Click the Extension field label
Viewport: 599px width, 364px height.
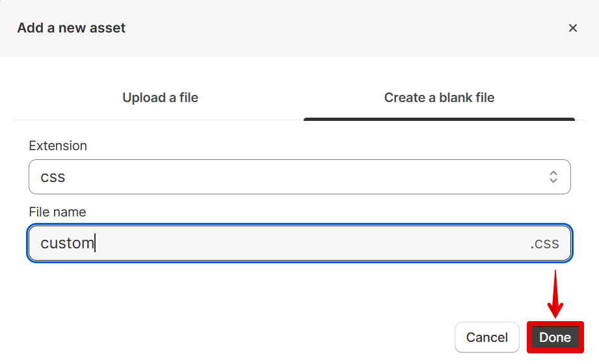tap(58, 146)
